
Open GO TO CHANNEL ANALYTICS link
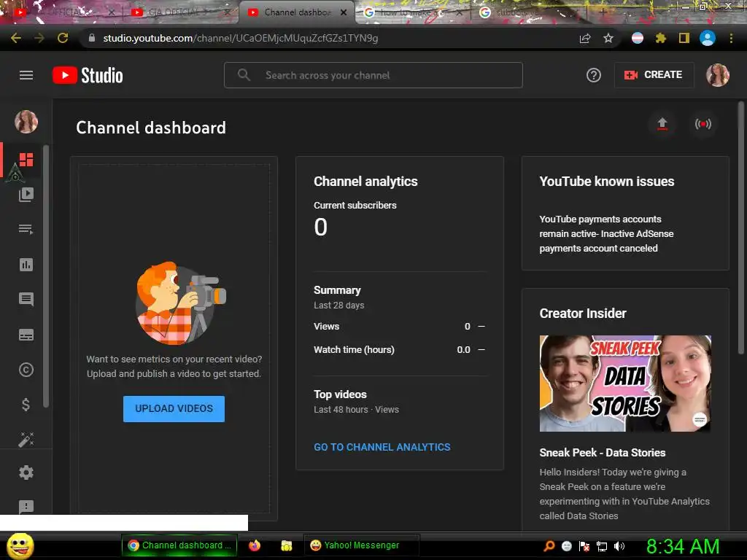(x=382, y=447)
